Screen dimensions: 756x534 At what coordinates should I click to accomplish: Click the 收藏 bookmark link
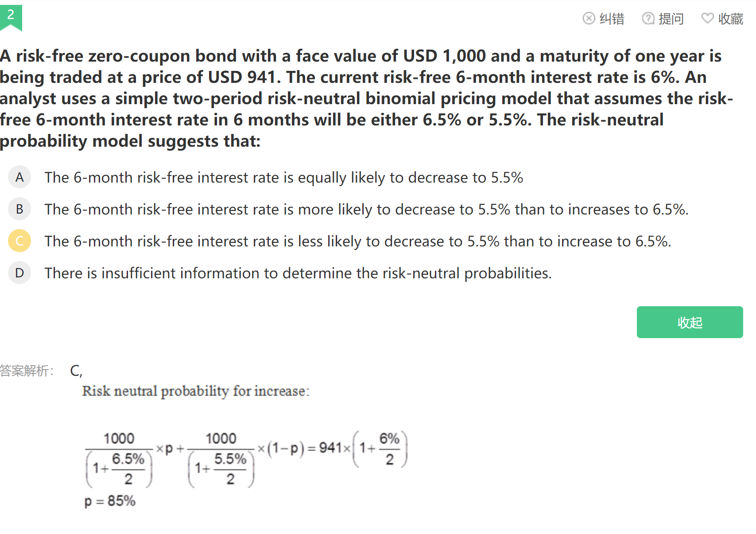click(x=730, y=19)
